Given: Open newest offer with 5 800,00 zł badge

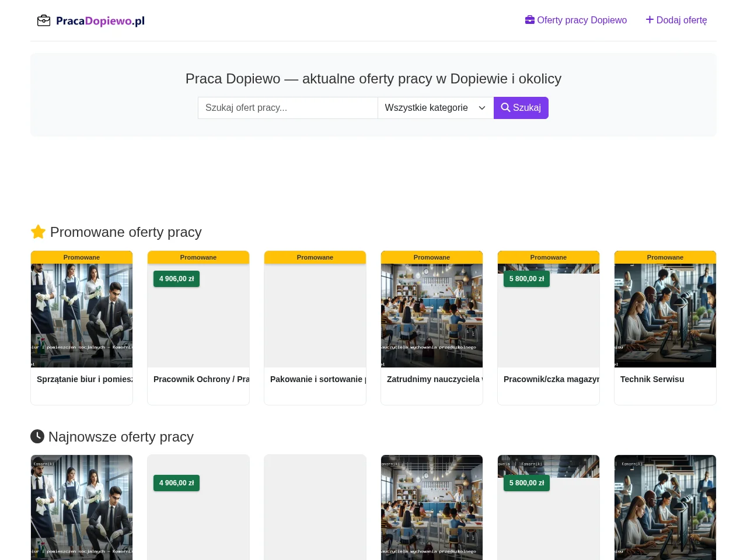Looking at the screenshot, I should pyautogui.click(x=549, y=508).
